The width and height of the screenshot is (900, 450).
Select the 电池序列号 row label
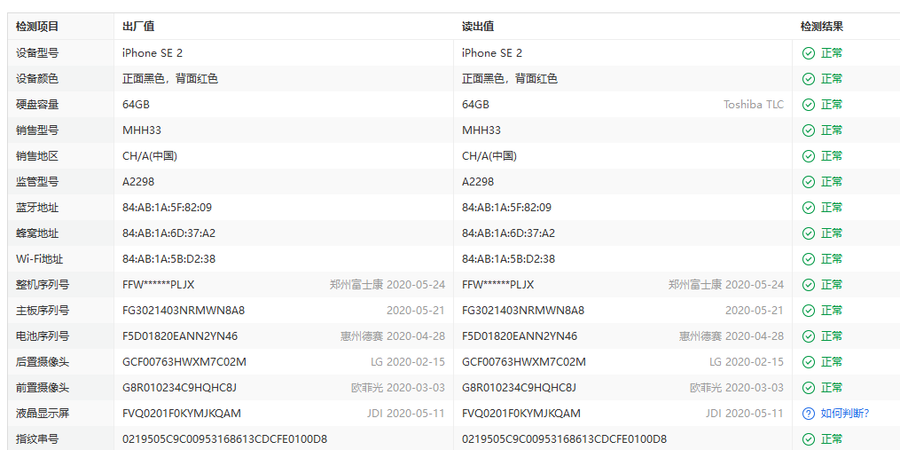coord(42,336)
